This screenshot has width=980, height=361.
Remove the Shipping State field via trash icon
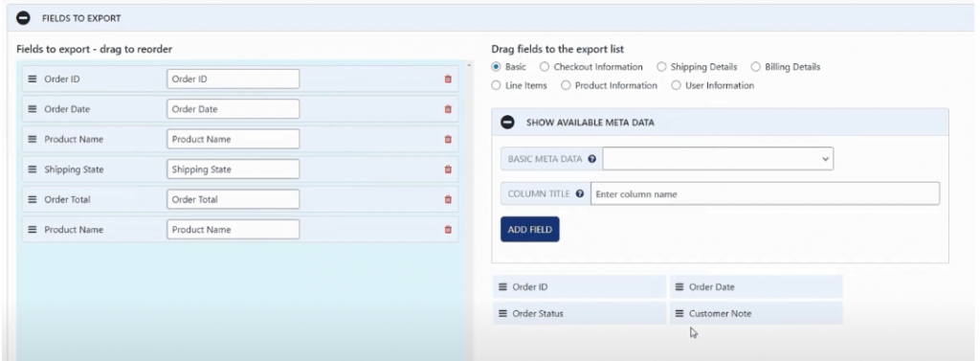pyautogui.click(x=448, y=169)
